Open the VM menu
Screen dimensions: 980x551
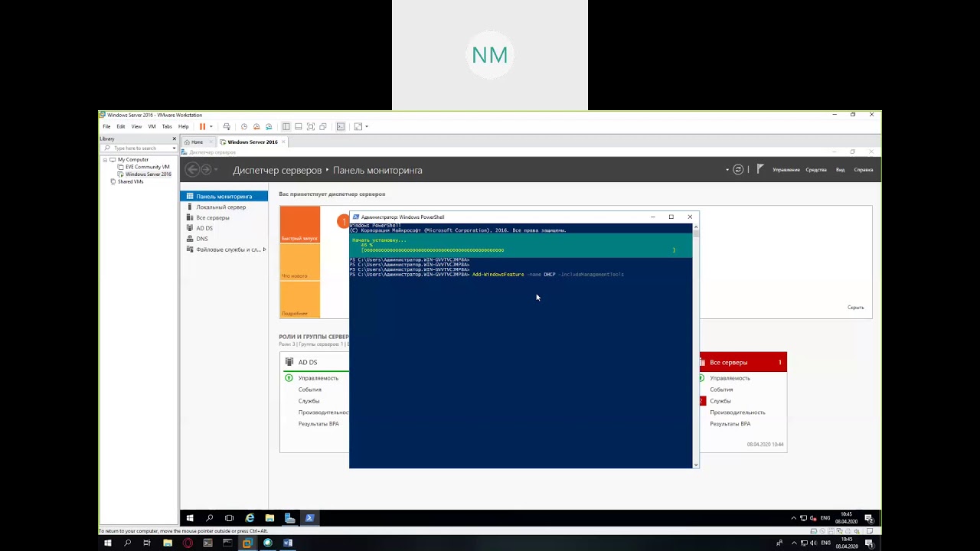tap(152, 126)
